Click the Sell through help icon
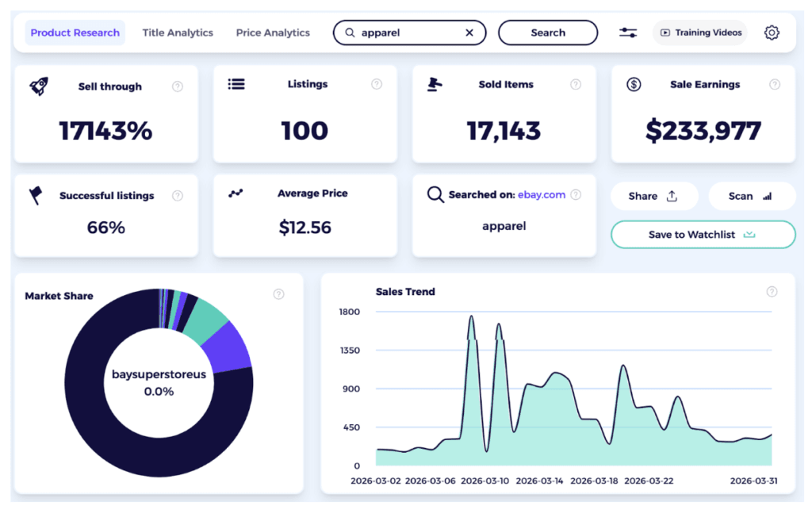 178,86
